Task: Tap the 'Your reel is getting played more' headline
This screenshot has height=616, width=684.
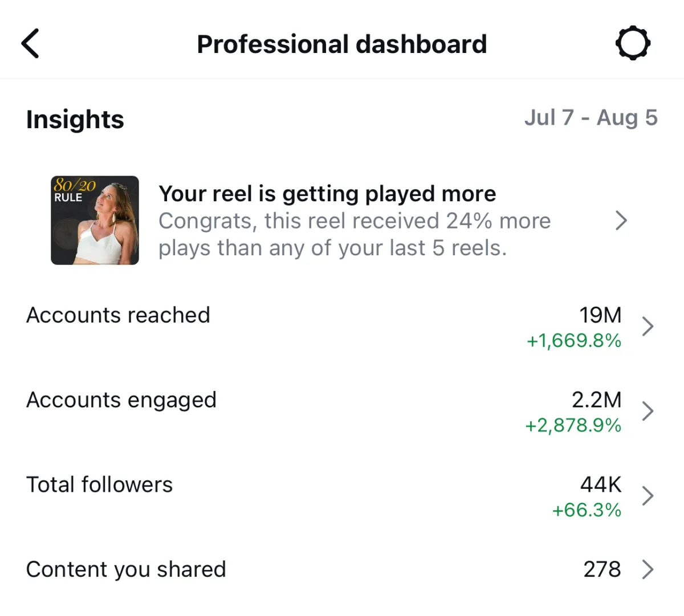Action: 327,194
